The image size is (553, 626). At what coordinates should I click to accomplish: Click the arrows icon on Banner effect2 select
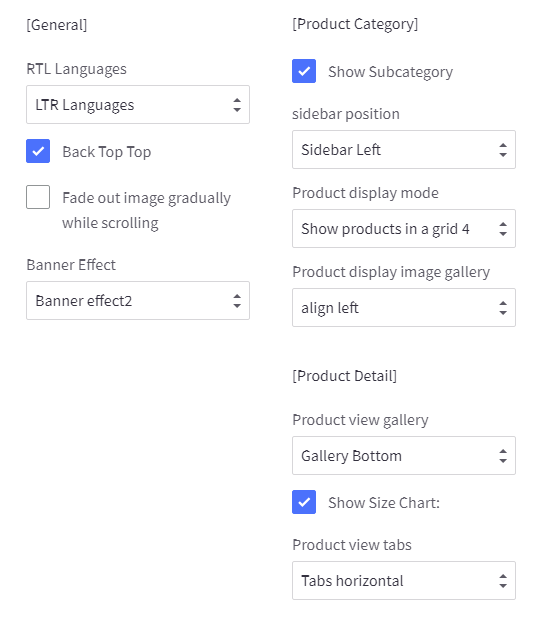237,301
